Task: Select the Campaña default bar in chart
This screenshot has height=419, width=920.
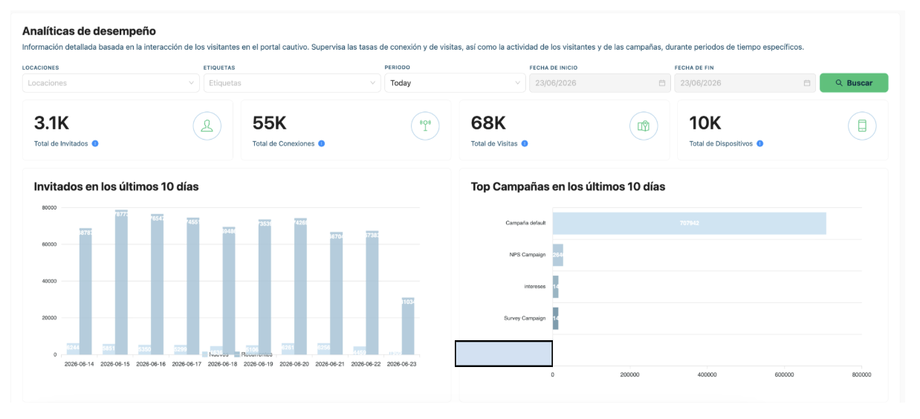Action: click(x=689, y=223)
